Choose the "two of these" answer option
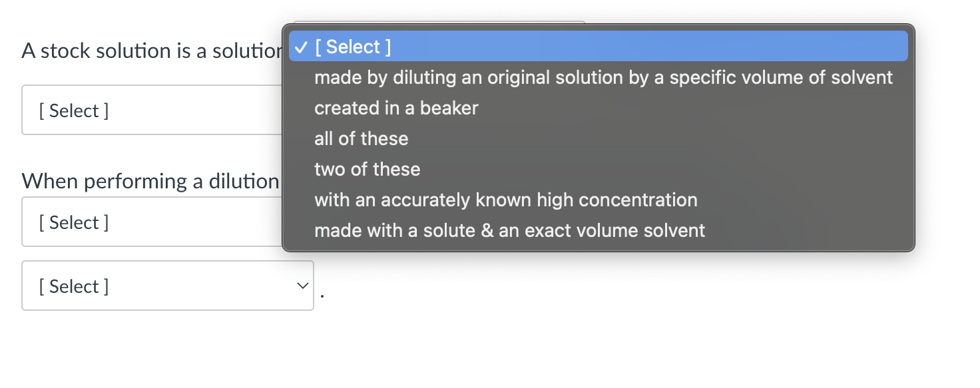Screen dimensions: 980x388 tap(367, 169)
